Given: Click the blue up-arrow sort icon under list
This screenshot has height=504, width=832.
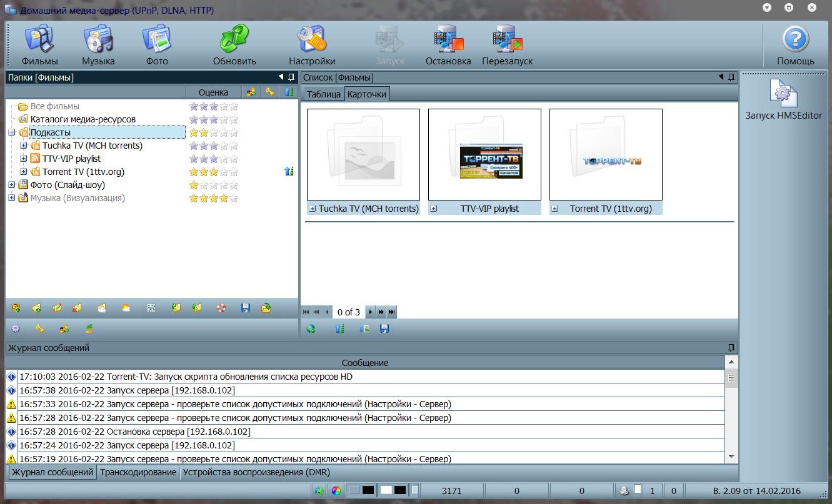Looking at the screenshot, I should 340,329.
